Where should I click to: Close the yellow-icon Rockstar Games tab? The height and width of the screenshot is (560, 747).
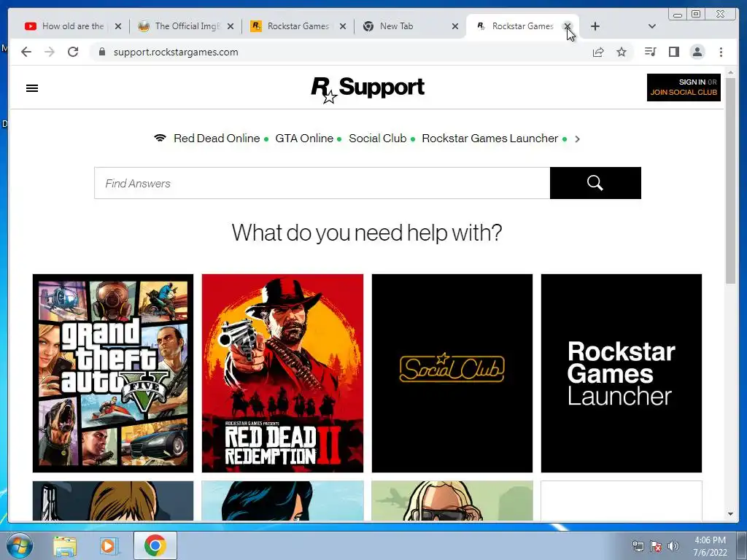pos(343,26)
